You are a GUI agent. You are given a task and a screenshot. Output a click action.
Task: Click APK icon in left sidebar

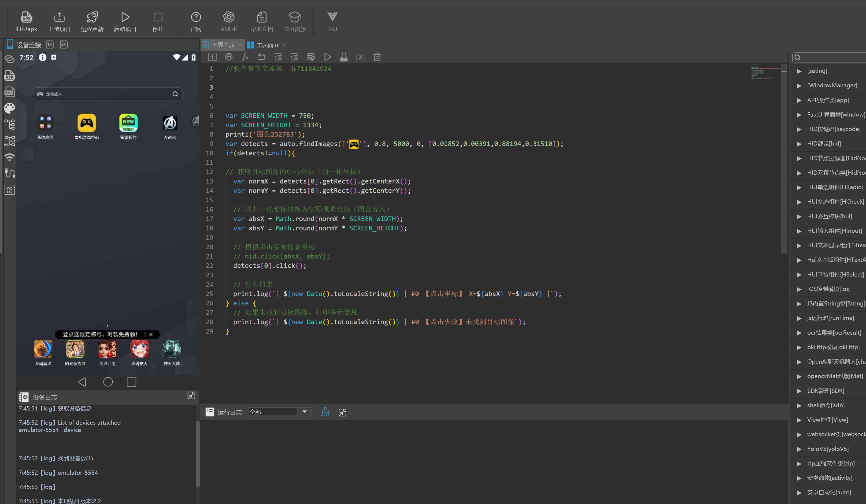[x=10, y=75]
